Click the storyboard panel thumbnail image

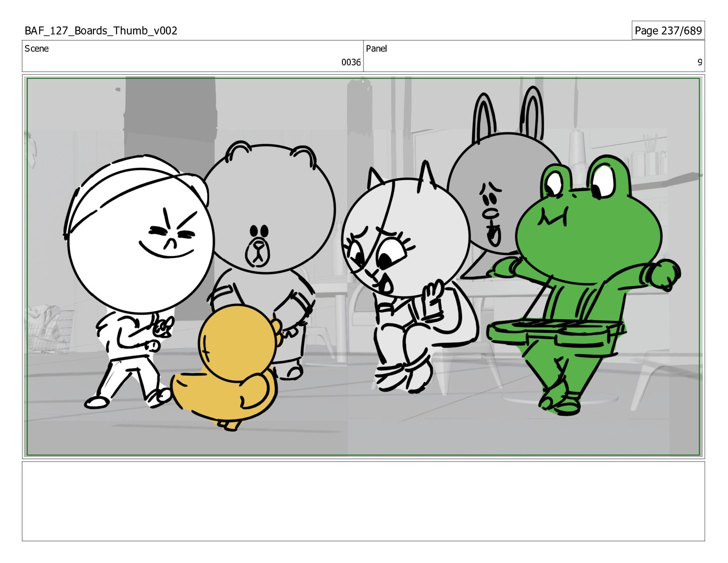pos(364,267)
